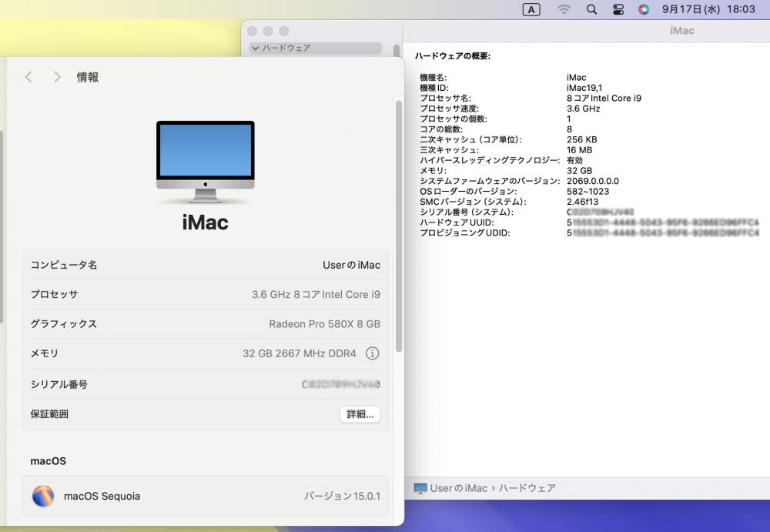The image size is (770, 532).
Task: Click the macOS Sequoia icon
Action: [43, 496]
